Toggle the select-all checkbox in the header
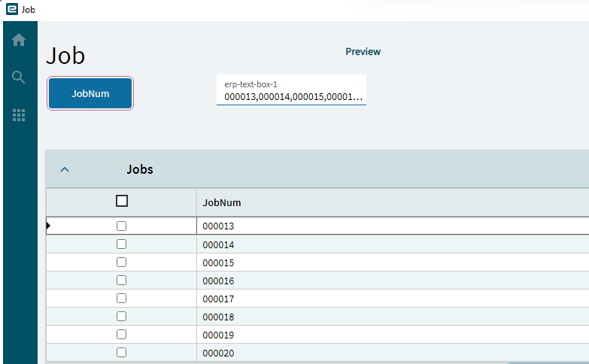The width and height of the screenshot is (589, 364). [x=122, y=201]
